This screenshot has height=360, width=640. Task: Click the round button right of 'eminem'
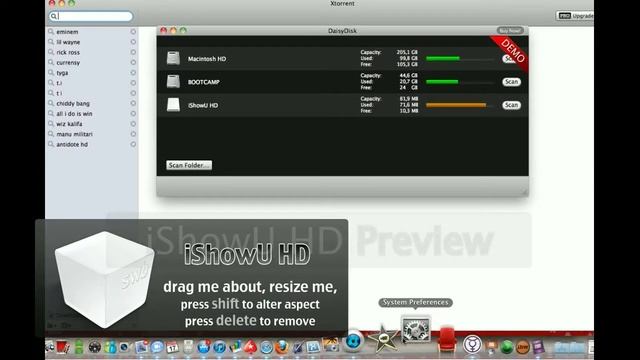point(133,31)
